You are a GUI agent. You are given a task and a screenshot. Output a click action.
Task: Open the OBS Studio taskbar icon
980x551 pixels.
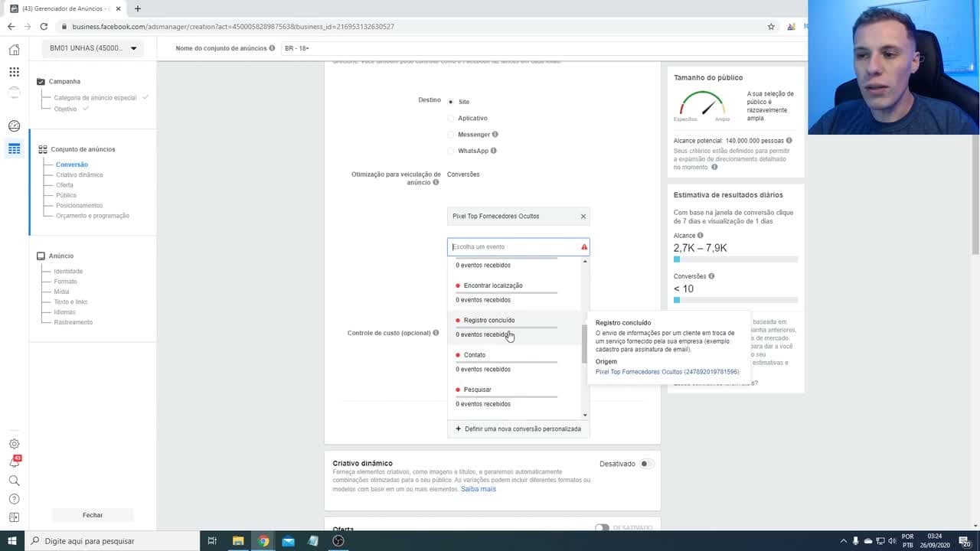point(338,541)
